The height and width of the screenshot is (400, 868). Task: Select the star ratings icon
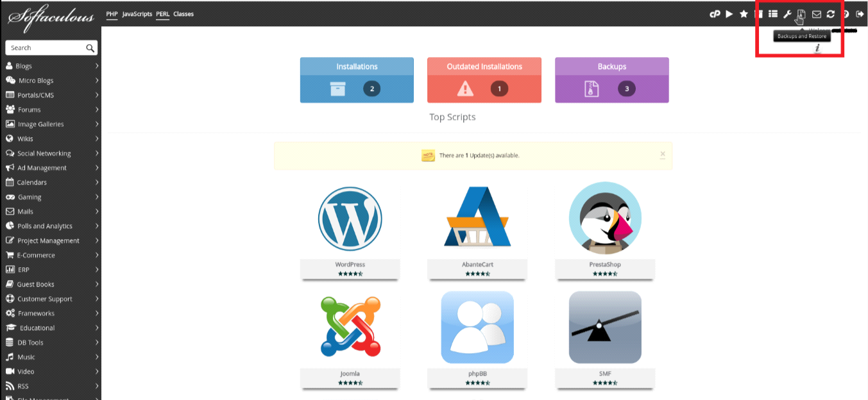(743, 13)
